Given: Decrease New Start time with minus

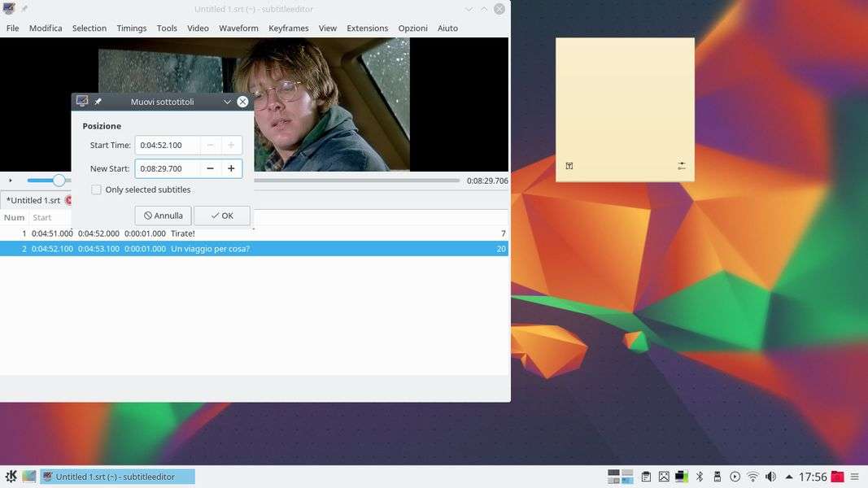Looking at the screenshot, I should (211, 168).
